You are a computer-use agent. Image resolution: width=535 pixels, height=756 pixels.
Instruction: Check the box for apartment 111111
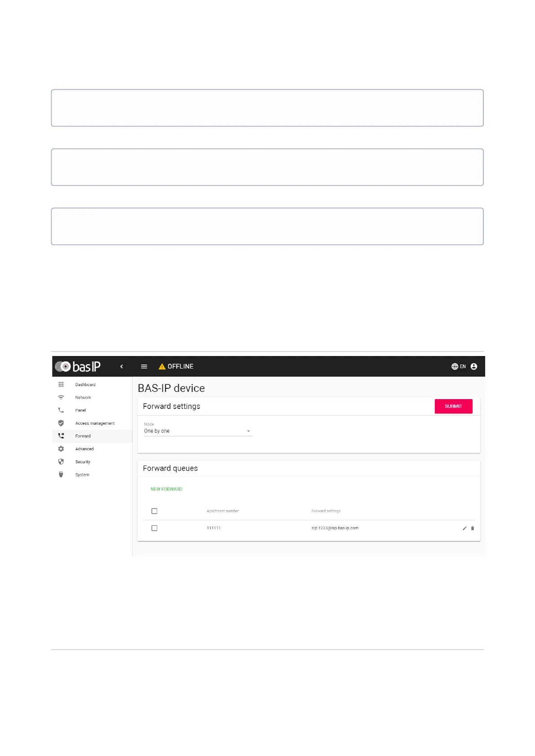pyautogui.click(x=155, y=528)
